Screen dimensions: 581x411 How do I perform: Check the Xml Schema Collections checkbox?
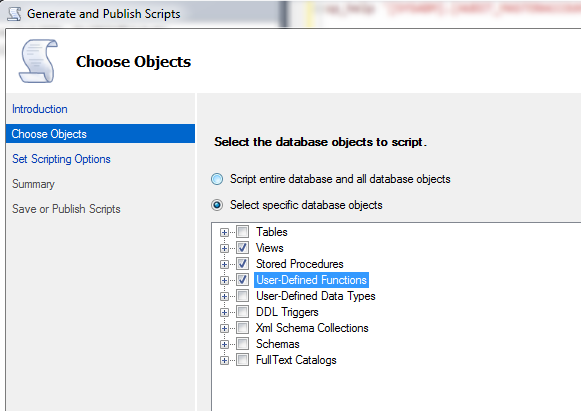243,328
